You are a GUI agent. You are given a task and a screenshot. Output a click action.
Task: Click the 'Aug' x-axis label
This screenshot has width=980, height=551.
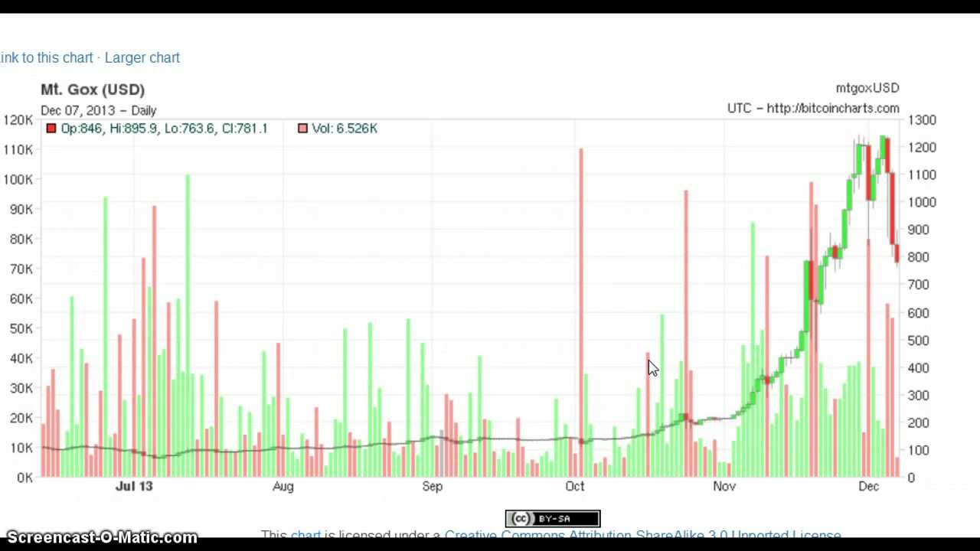283,486
